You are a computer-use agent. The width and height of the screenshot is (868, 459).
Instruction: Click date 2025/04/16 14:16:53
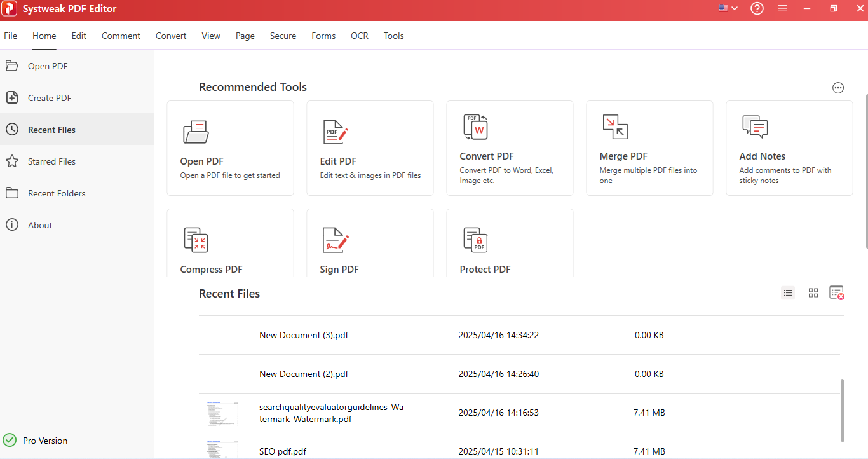click(499, 413)
